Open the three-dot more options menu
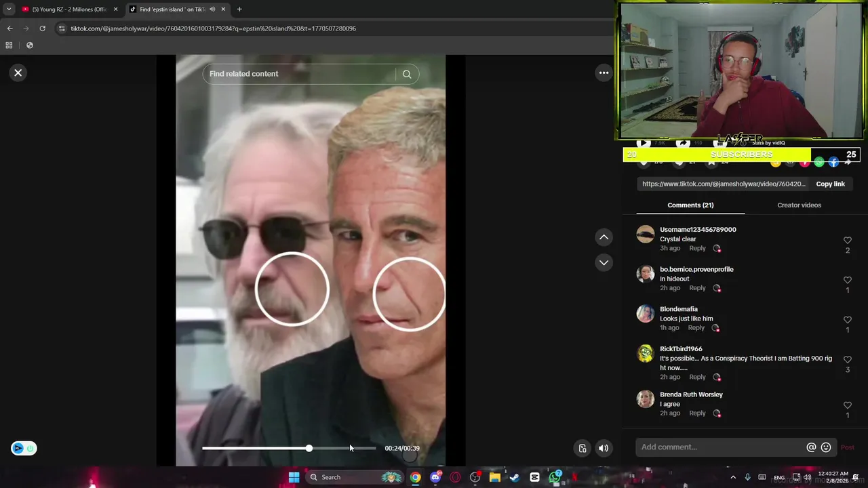The image size is (868, 488). click(604, 73)
